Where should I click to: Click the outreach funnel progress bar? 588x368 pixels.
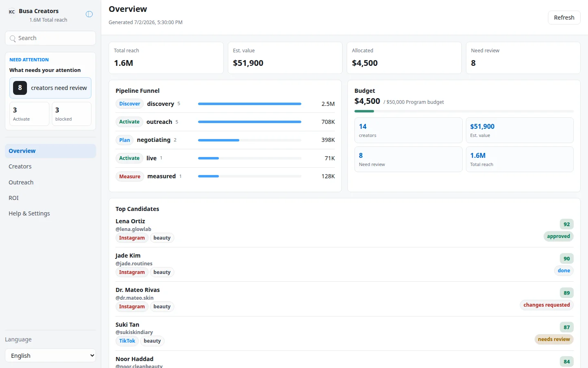249,122
